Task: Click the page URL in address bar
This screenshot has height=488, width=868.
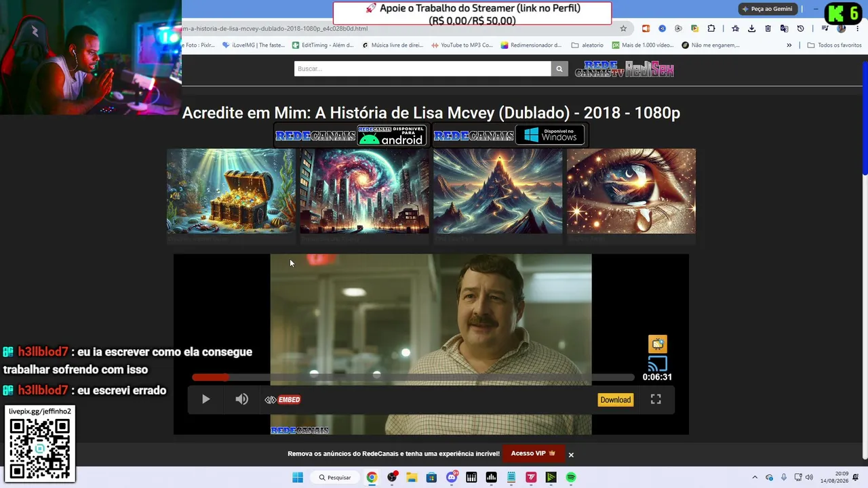Action: (x=275, y=29)
